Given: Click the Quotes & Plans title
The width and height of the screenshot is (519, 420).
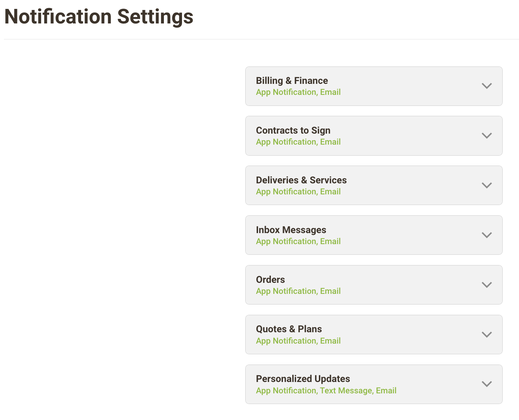Looking at the screenshot, I should (x=289, y=329).
